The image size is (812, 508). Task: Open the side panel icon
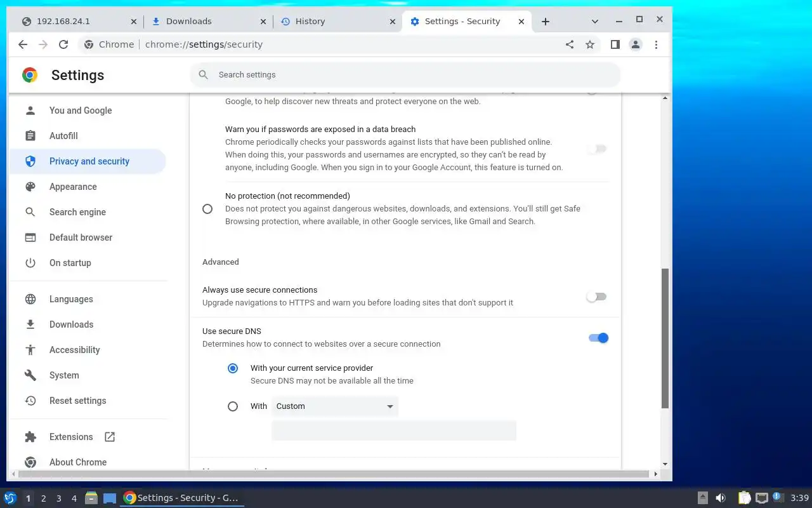click(615, 44)
